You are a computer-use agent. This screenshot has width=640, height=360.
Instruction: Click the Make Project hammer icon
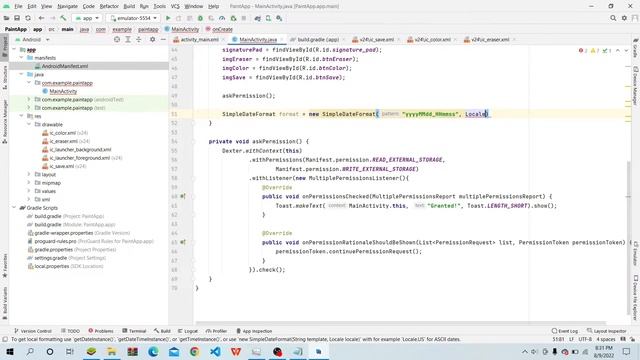coord(63,18)
